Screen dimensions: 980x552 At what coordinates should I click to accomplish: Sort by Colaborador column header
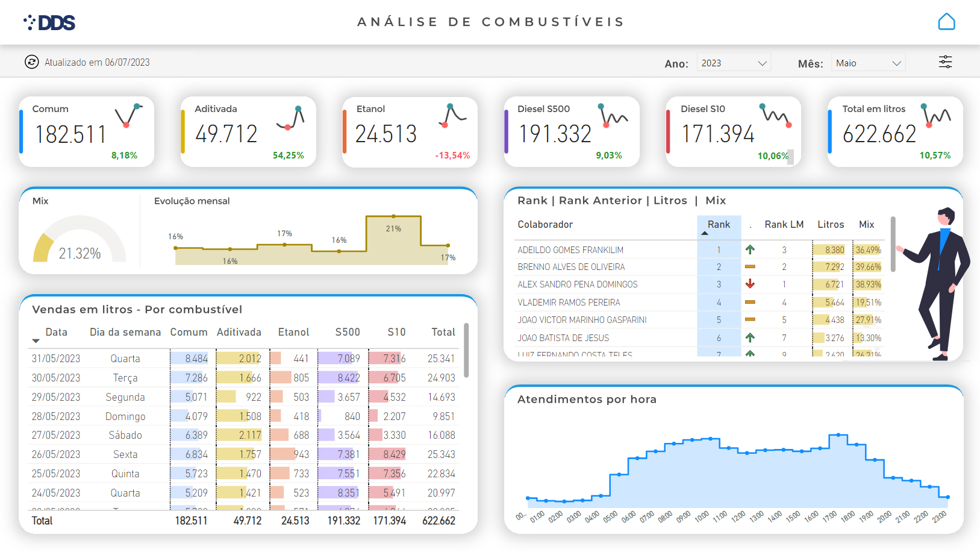(x=545, y=224)
